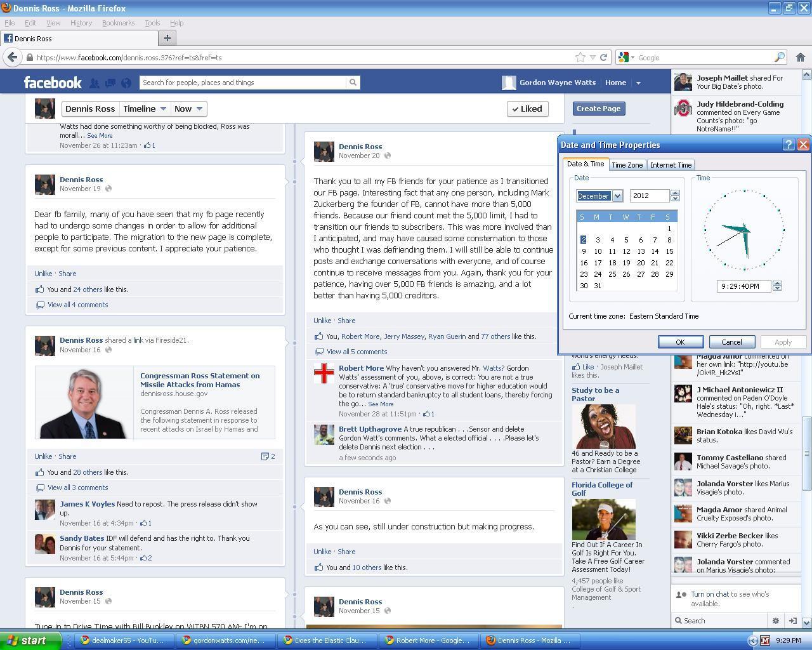Open the URL bar history dropdown arrow
This screenshot has width=812, height=650.
pyautogui.click(x=593, y=57)
